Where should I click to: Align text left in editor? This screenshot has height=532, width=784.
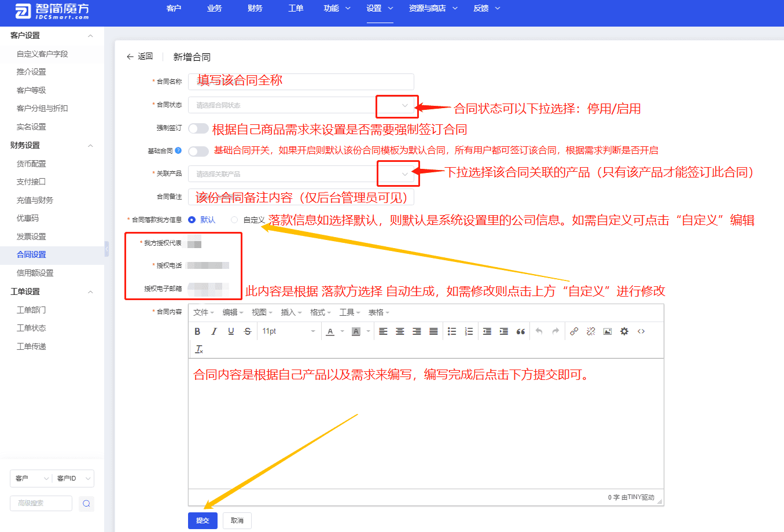[383, 331]
